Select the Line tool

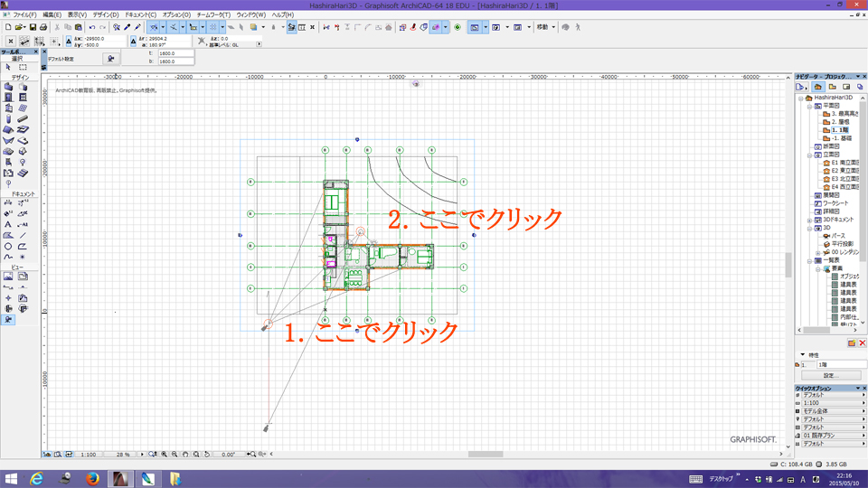pyautogui.click(x=23, y=236)
